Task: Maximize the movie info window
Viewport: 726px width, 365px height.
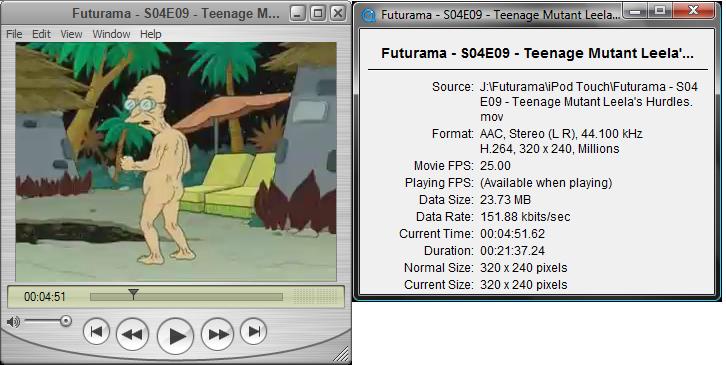Action: click(x=661, y=11)
